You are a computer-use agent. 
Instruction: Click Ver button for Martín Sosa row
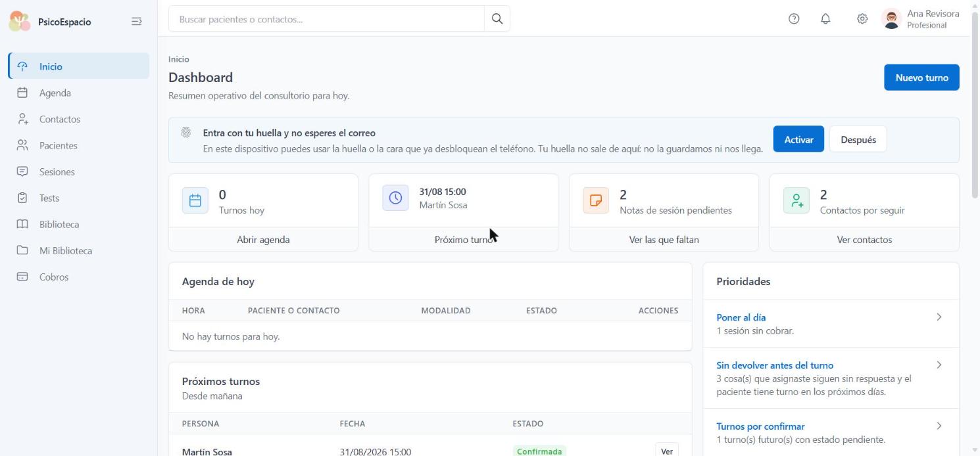click(x=666, y=451)
